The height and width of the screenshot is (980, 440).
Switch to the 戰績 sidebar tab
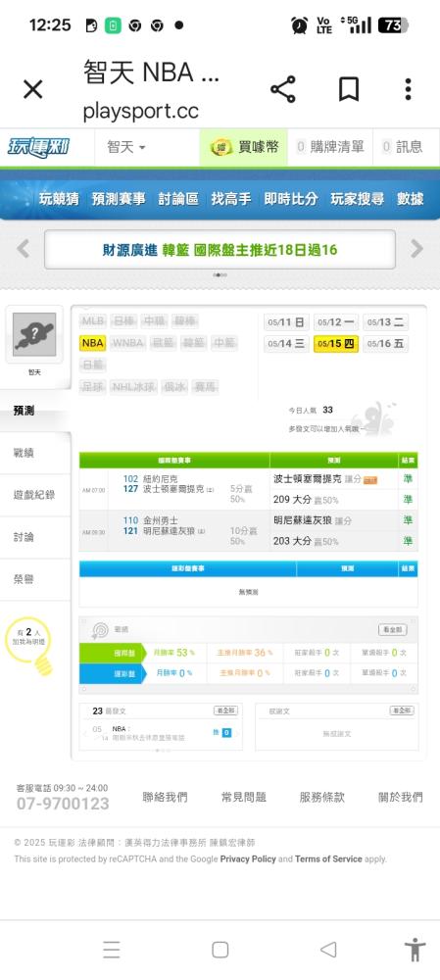tap(35, 453)
